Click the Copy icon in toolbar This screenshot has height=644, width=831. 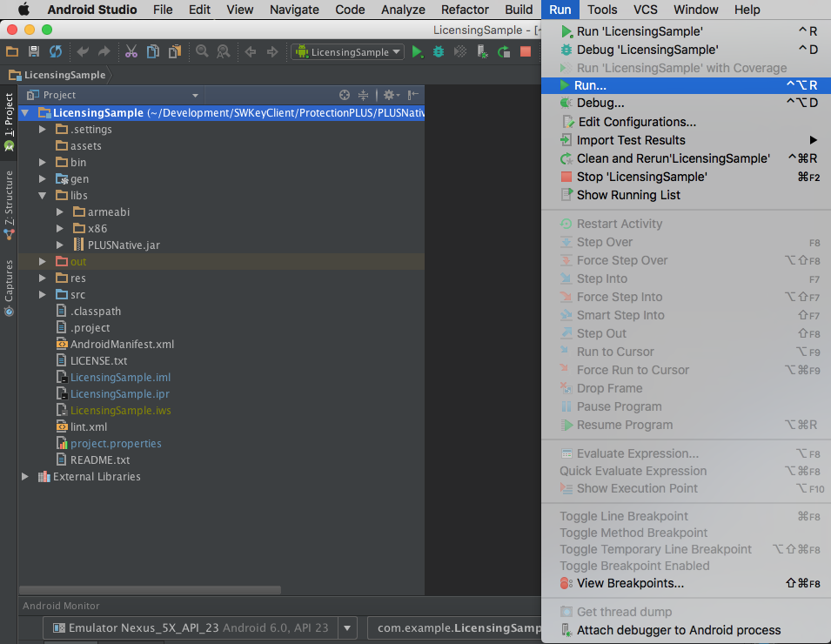click(152, 51)
